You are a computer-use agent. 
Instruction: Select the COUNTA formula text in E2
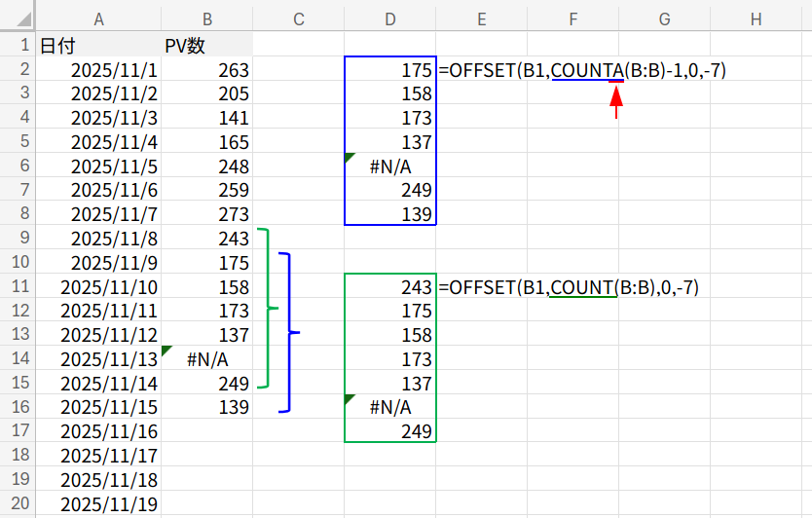click(582, 70)
